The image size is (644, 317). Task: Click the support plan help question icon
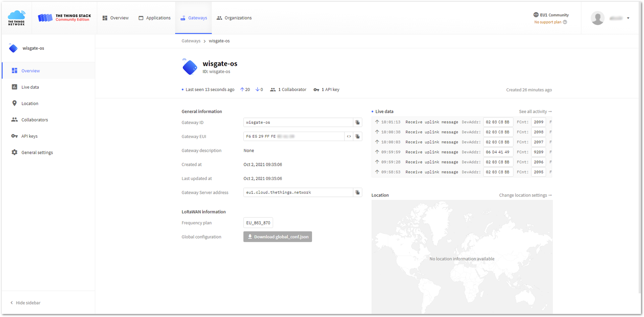tap(565, 22)
